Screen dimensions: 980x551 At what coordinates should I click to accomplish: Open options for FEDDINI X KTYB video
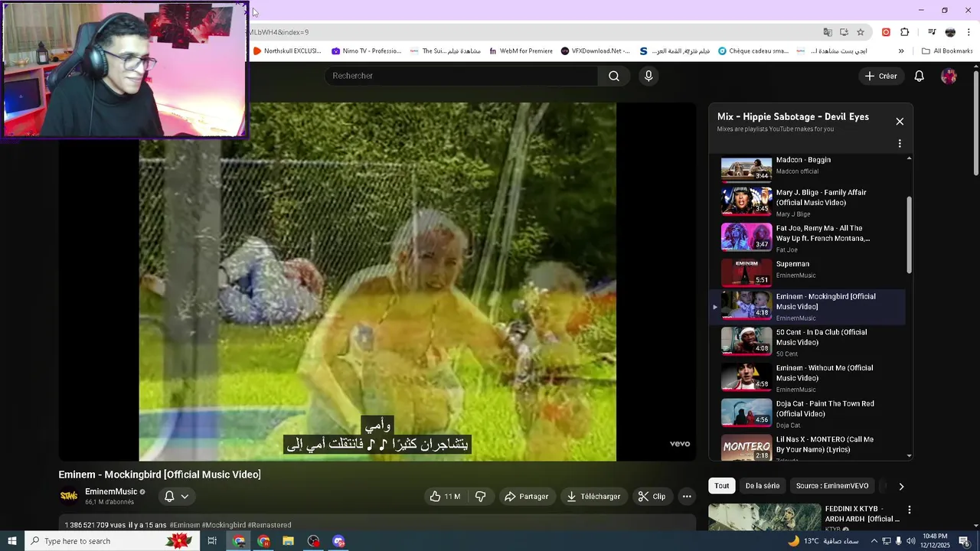910,510
